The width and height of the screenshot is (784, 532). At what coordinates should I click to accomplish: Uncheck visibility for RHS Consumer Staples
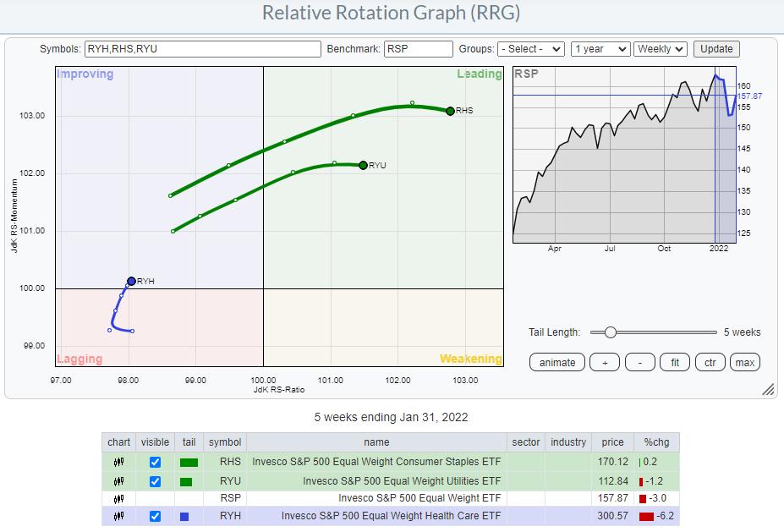[154, 463]
